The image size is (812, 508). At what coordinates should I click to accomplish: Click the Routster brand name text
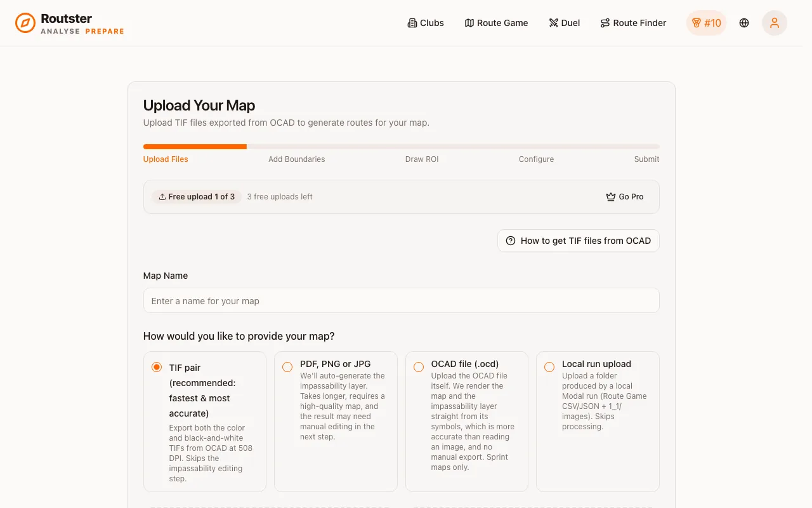pos(66,18)
